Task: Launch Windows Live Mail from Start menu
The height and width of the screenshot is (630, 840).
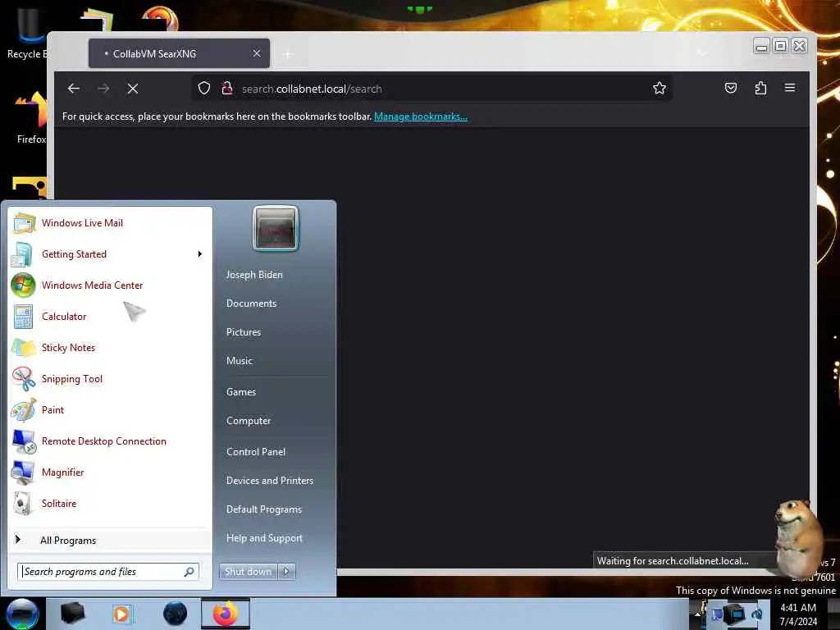Action: 110,223
